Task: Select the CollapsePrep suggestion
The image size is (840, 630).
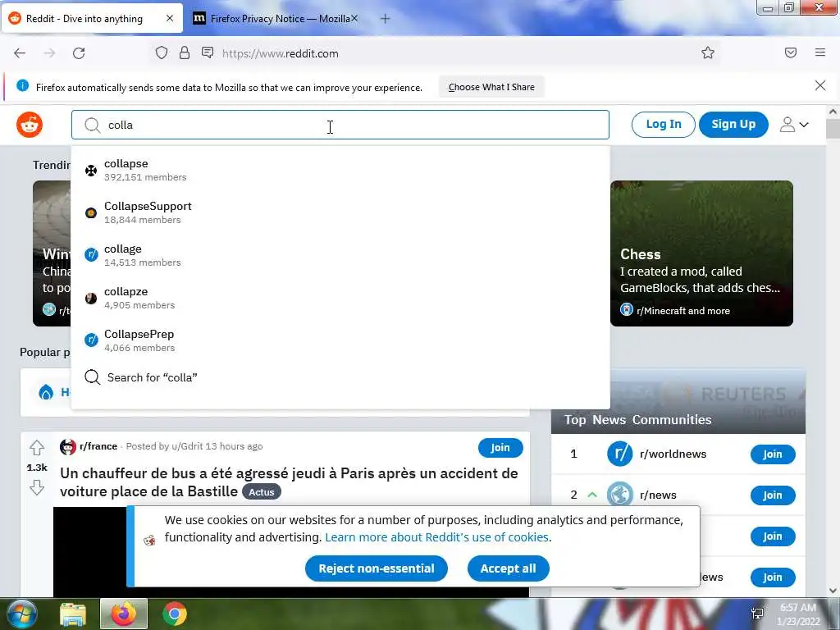Action: point(340,340)
